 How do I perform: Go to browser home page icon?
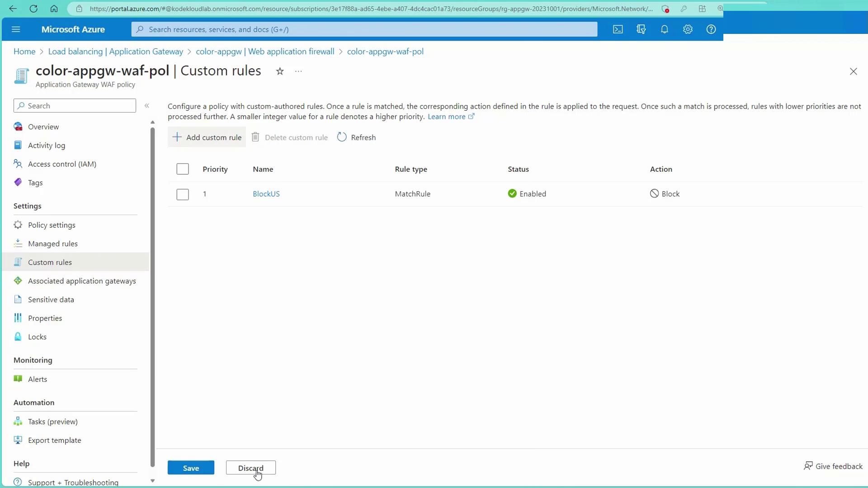tap(54, 9)
